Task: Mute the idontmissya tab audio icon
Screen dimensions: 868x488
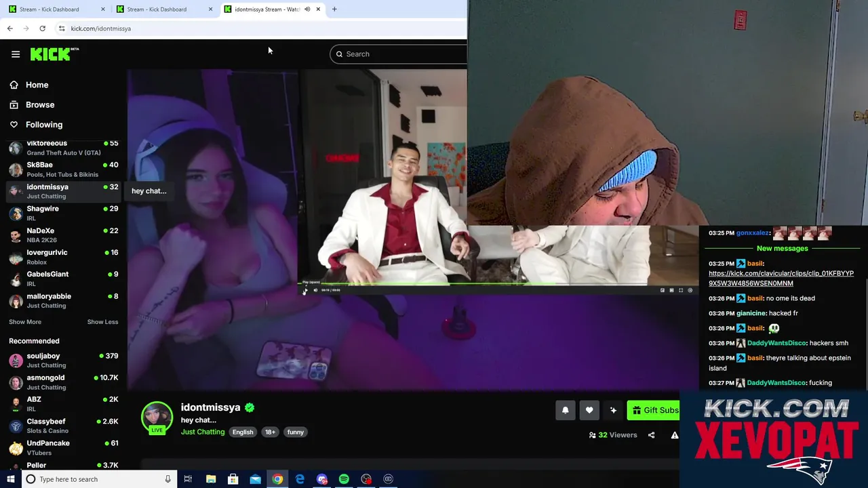Action: point(307,9)
